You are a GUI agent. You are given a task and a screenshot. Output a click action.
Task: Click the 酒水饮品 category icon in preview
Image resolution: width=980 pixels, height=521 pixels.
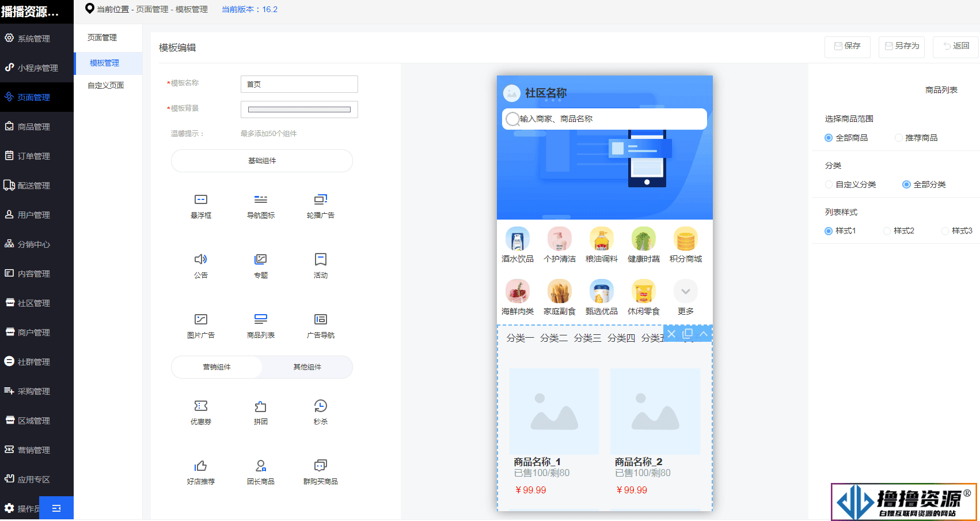[x=518, y=239]
